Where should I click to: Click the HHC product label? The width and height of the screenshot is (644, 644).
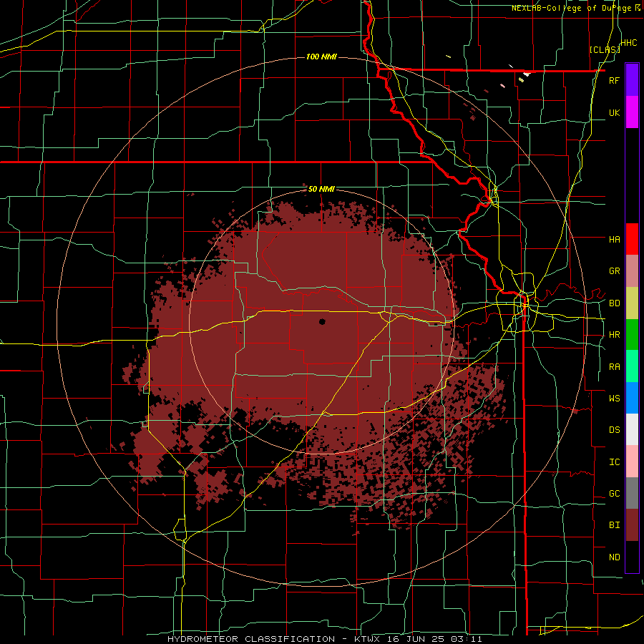coord(629,43)
